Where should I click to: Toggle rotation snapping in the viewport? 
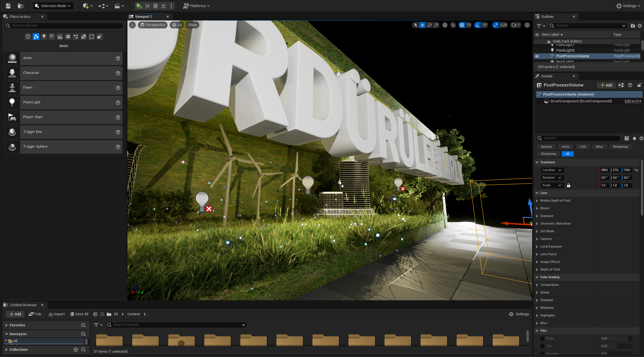tap(477, 25)
